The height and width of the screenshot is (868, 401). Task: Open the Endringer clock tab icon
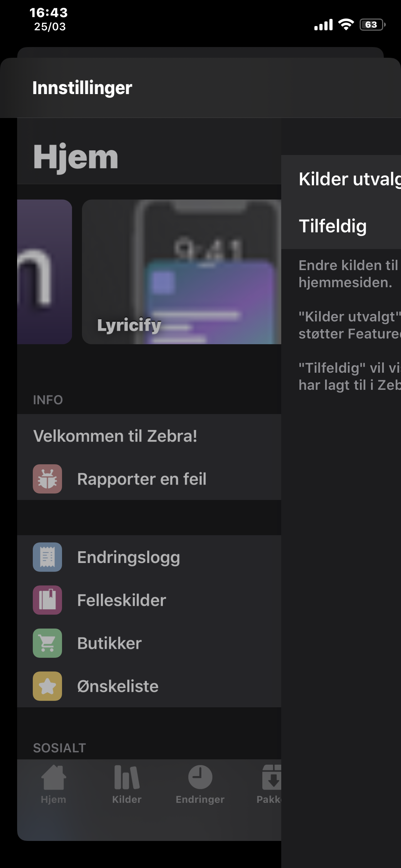[200, 777]
